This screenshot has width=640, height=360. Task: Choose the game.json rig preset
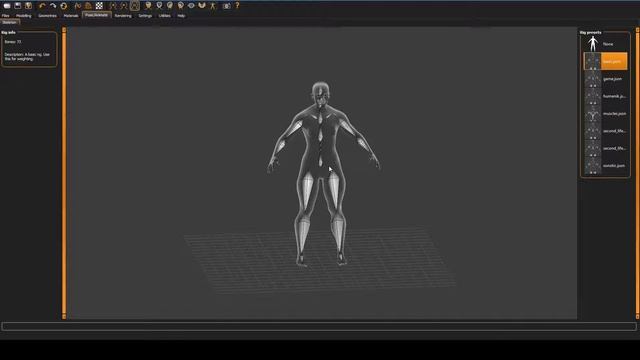606,79
